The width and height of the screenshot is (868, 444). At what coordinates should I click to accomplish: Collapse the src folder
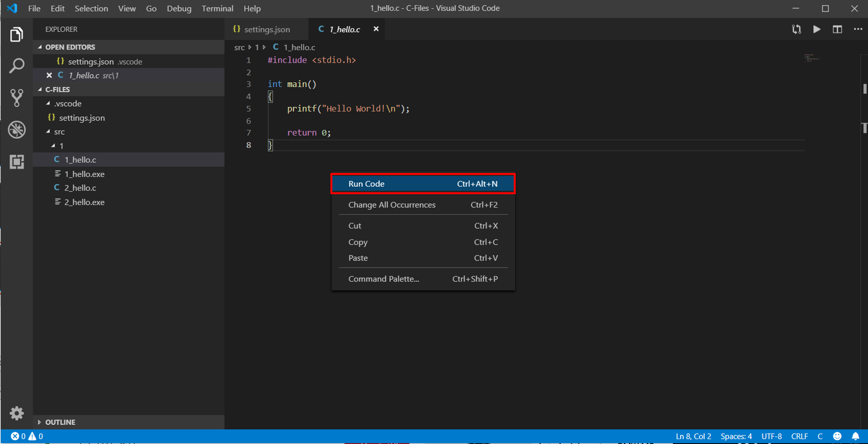(59, 132)
